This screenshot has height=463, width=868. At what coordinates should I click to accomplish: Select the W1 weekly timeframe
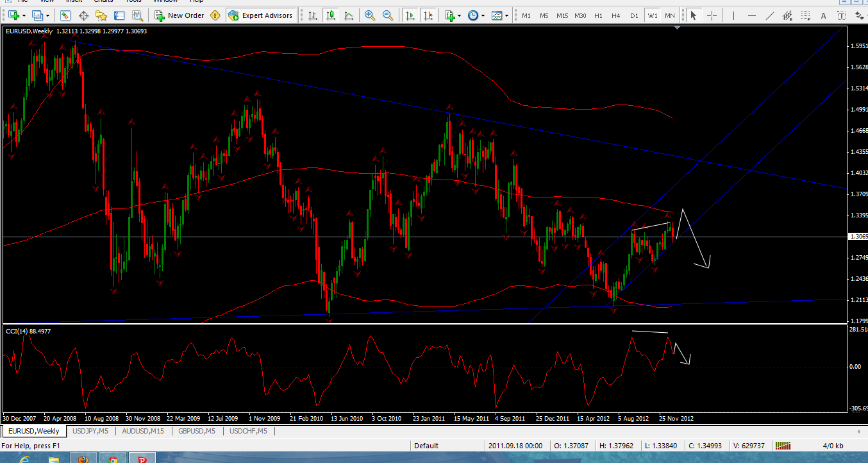point(652,15)
